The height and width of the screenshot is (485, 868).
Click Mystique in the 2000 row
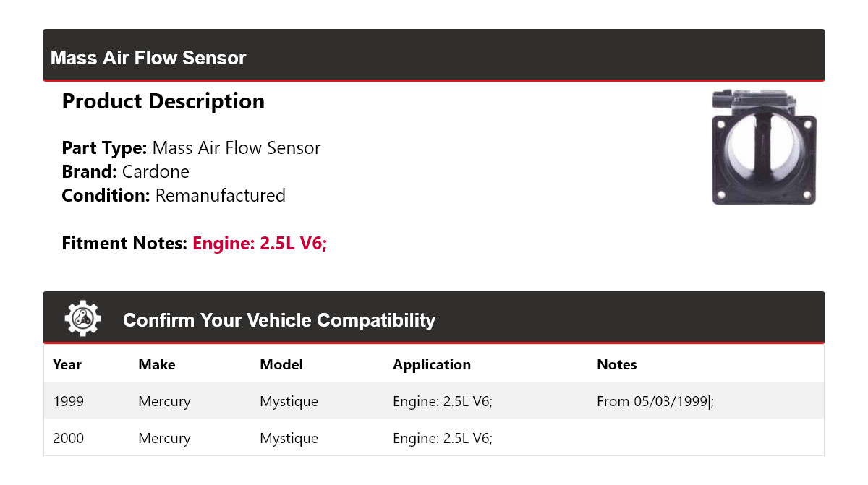point(289,438)
